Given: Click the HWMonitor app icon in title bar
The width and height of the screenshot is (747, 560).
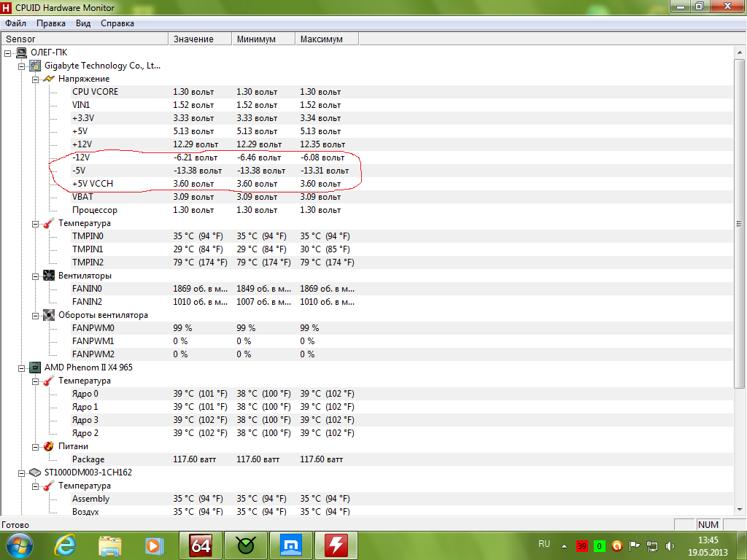Looking at the screenshot, I should (x=6, y=7).
